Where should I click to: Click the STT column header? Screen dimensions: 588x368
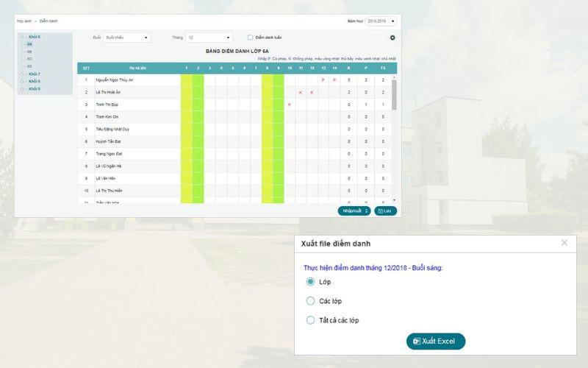86,68
